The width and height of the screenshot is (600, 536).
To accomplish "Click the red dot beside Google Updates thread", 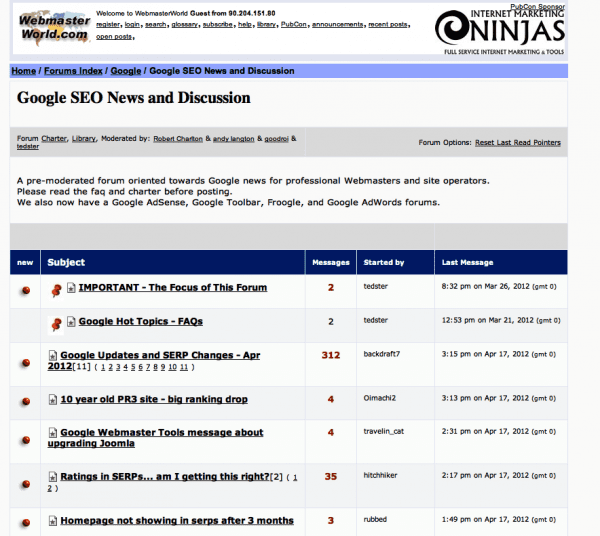I will click(x=26, y=362).
